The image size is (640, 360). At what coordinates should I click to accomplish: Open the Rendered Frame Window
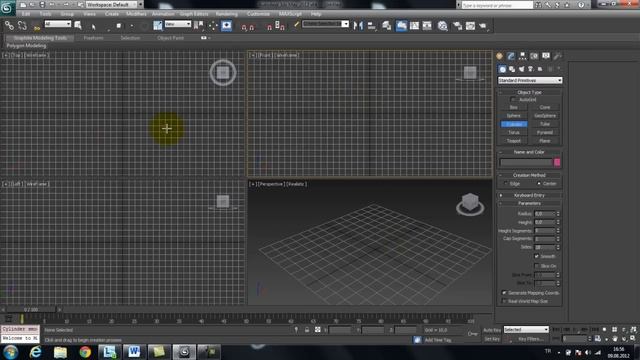click(x=470, y=26)
